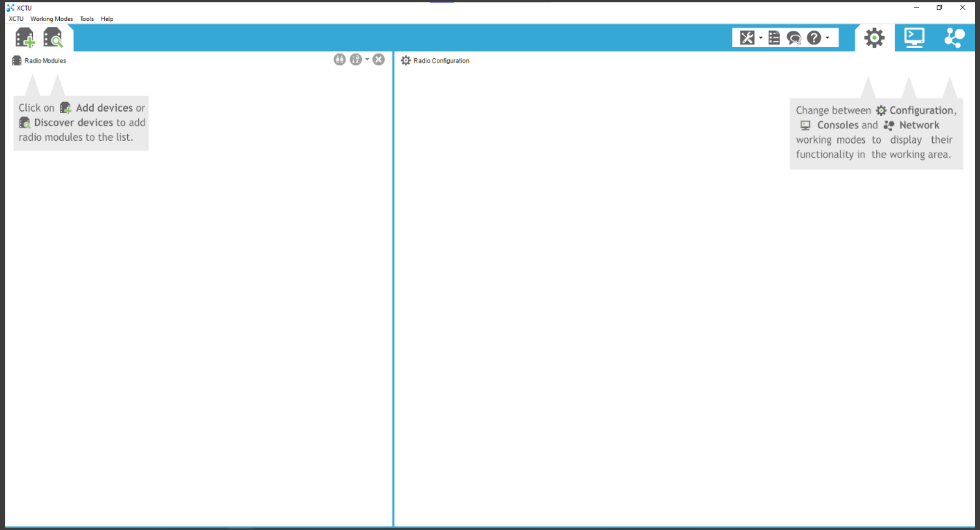This screenshot has height=530, width=980.
Task: Click the Discover devices toolbar icon
Action: tap(53, 38)
